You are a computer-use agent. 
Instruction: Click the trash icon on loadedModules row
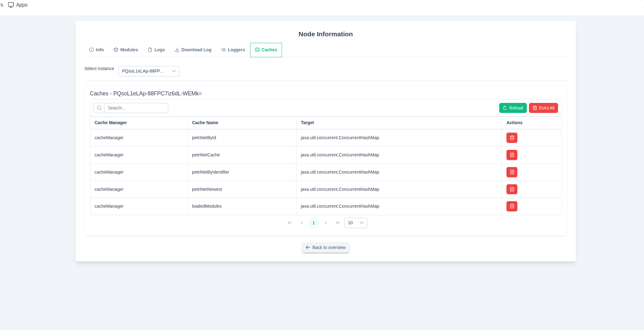point(512,206)
